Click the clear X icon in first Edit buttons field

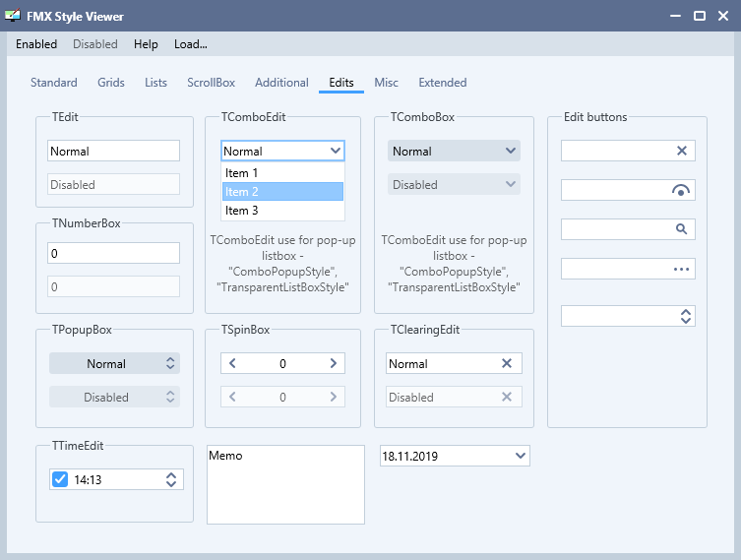point(681,151)
